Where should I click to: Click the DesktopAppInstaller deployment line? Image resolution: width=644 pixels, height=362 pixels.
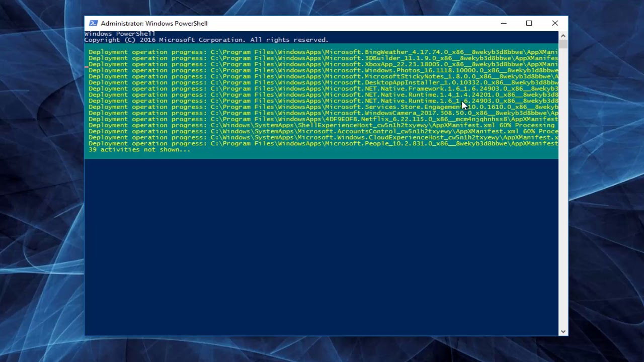point(323,82)
